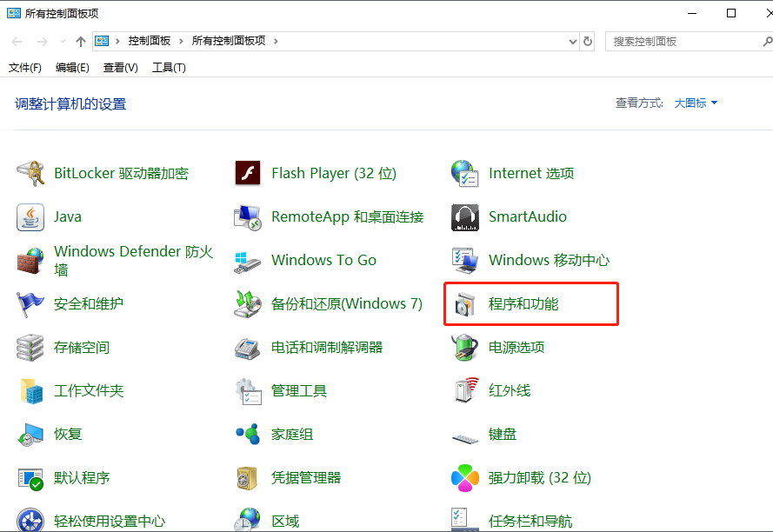The width and height of the screenshot is (773, 532).
Task: Open the 管理工具 gear icon
Action: pyautogui.click(x=248, y=391)
